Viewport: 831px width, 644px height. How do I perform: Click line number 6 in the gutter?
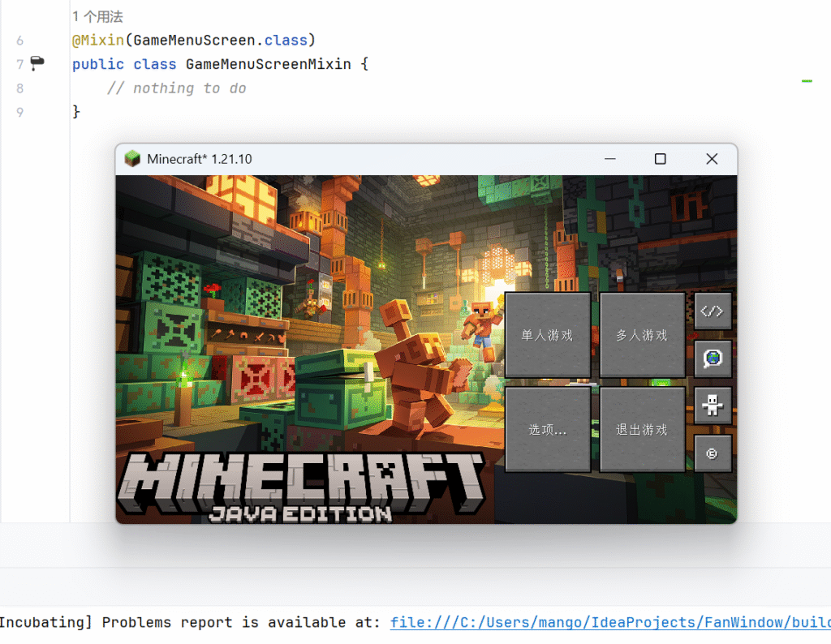point(19,39)
